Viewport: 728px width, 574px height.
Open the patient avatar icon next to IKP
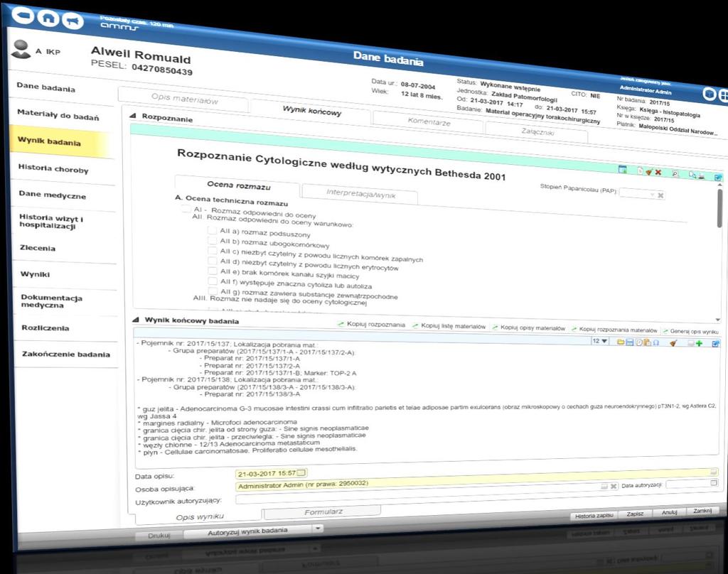click(x=21, y=49)
